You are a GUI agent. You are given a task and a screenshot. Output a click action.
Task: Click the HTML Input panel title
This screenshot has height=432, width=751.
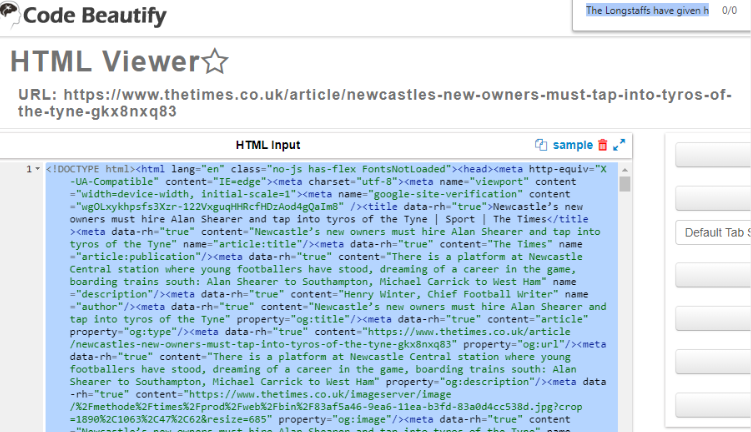click(x=268, y=145)
